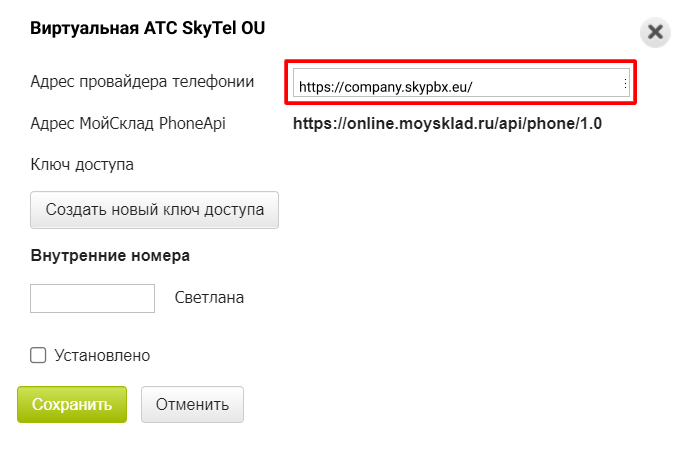The width and height of the screenshot is (679, 457).
Task: Close the Виртуальная АТС SkyTel OU dialog
Action: [x=655, y=32]
